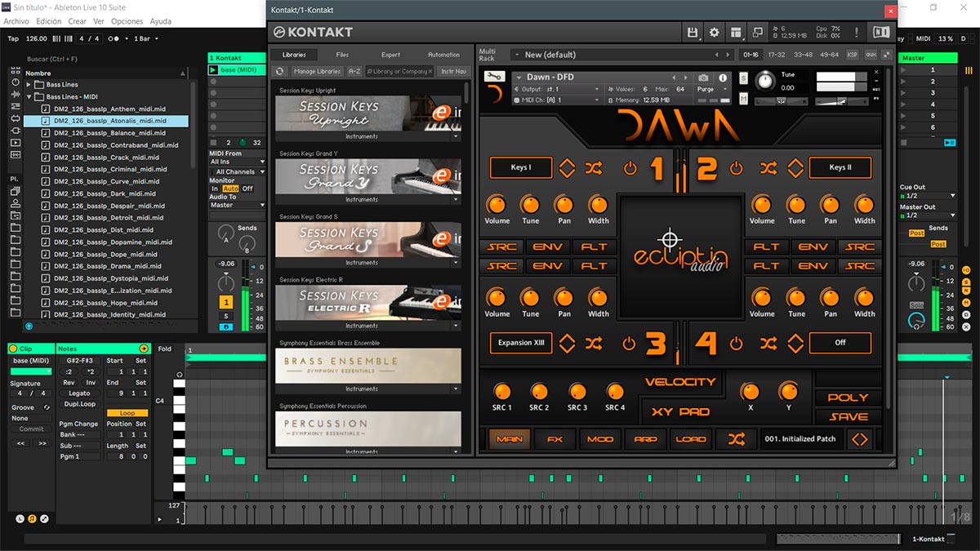Viewport: 980px width, 551px height.
Task: Toggle power for source 1
Action: 630,168
